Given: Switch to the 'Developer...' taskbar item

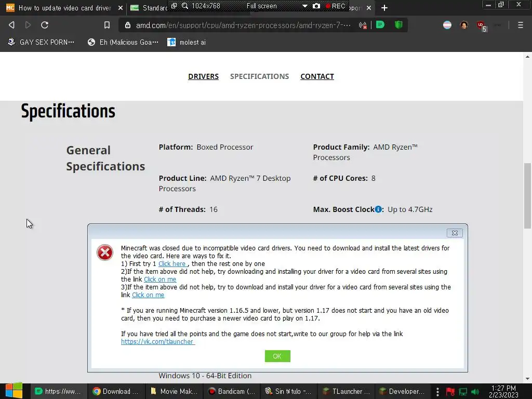Looking at the screenshot, I should (403, 391).
